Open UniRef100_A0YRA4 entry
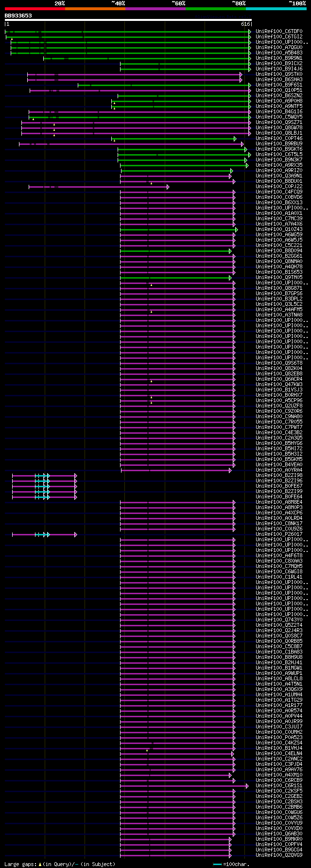Screen dimensions: 311x868 pos(279,470)
